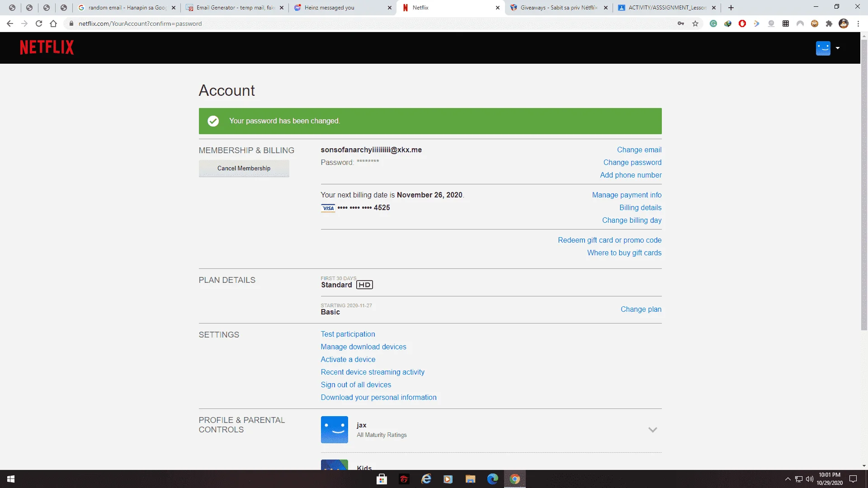Reload the Netflix page

pyautogui.click(x=39, y=23)
